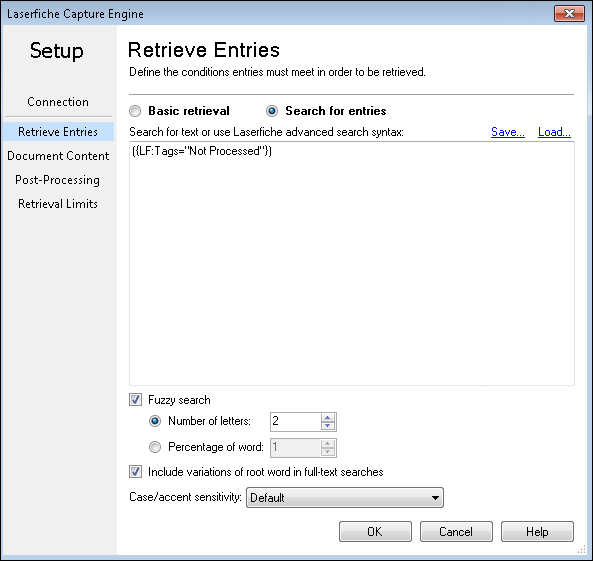Open the Connection setup page
Viewport: 593px width, 561px height.
(x=58, y=102)
